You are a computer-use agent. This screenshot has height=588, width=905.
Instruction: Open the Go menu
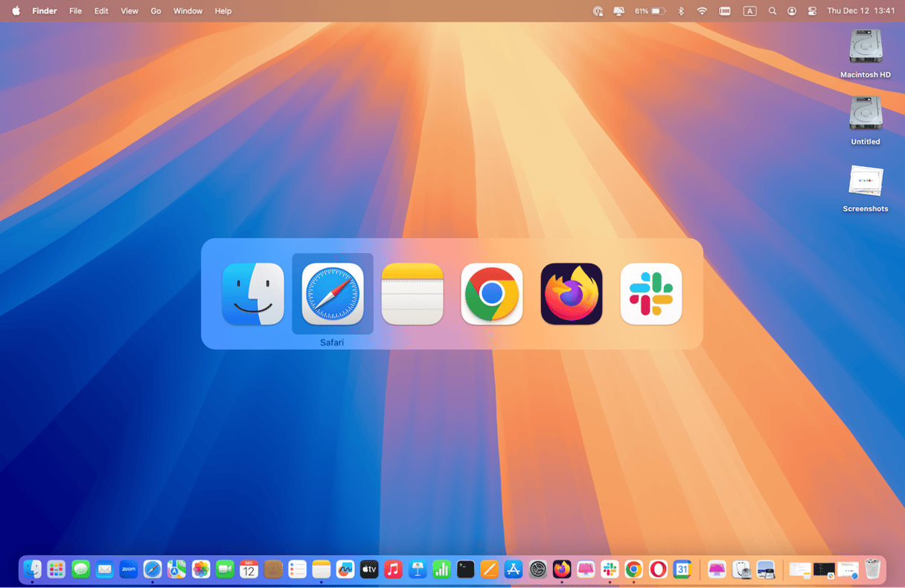156,11
